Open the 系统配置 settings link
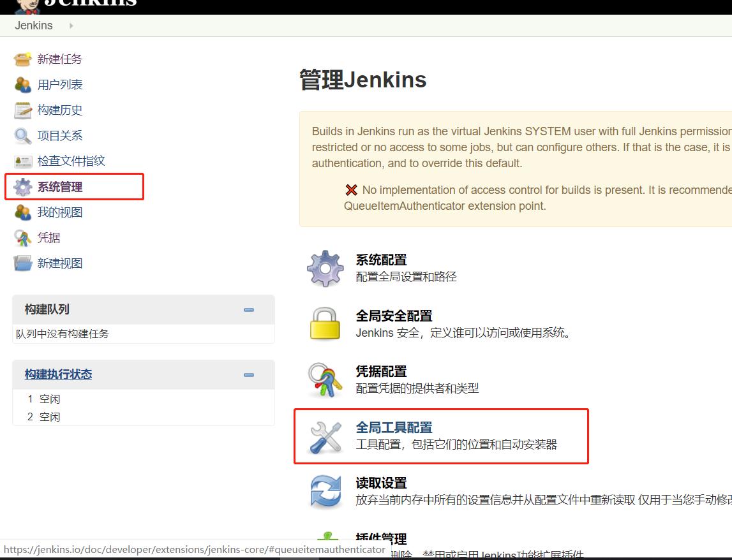The height and width of the screenshot is (560, 732). (x=381, y=260)
